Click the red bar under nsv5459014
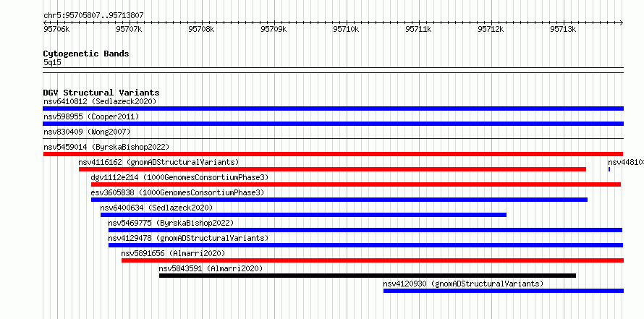 click(x=333, y=154)
